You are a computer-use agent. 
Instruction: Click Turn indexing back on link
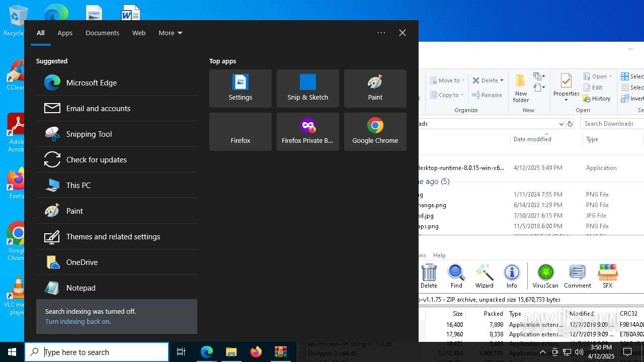click(78, 321)
